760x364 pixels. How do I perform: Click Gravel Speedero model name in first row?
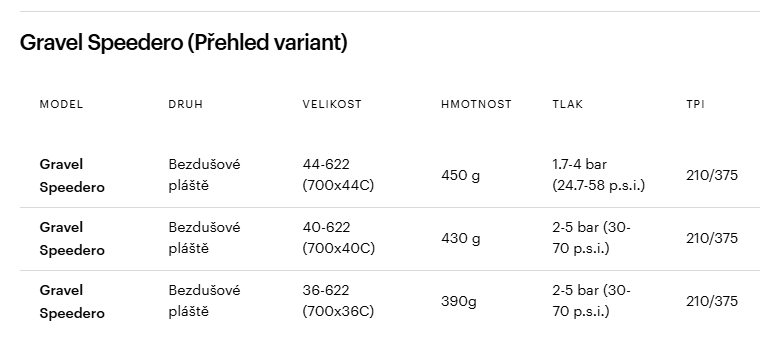coord(72,175)
